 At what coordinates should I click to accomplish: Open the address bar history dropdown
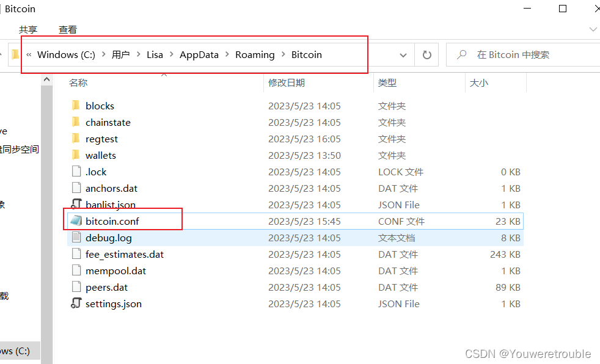tap(403, 55)
